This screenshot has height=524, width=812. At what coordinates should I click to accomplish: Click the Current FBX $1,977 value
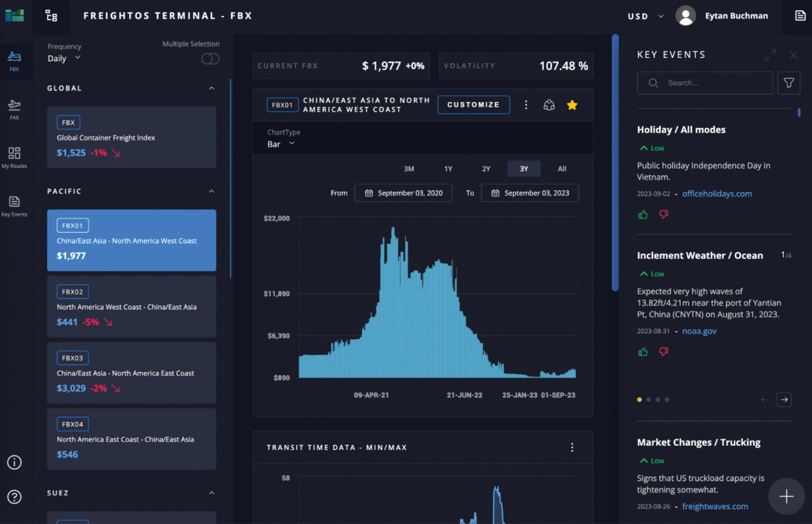pos(381,66)
